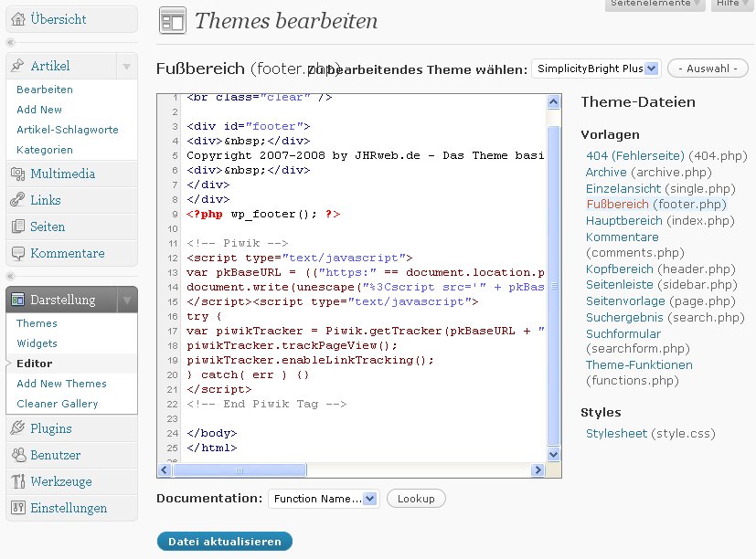Open Suchergebnis (search.php) template
This screenshot has height=559, width=756.
tap(624, 318)
